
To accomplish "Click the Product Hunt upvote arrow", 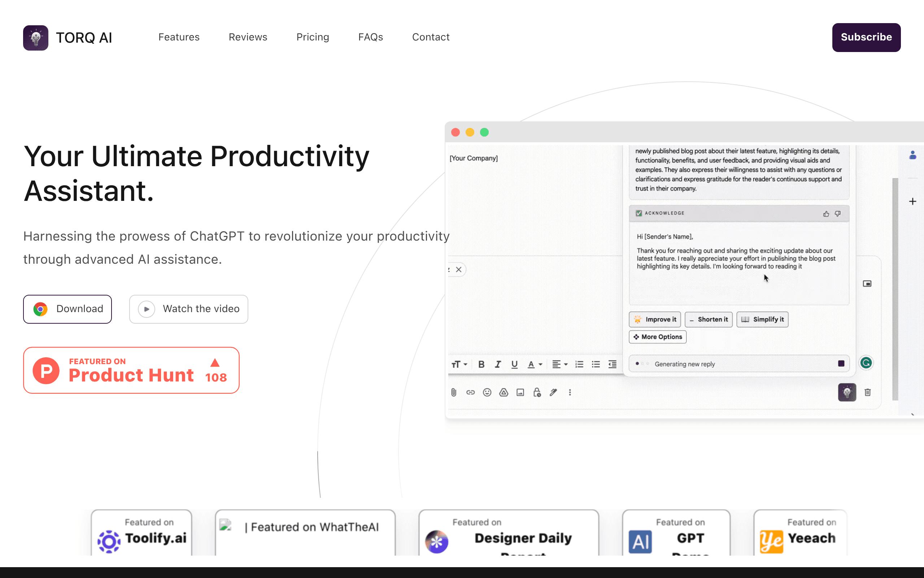I will click(215, 363).
